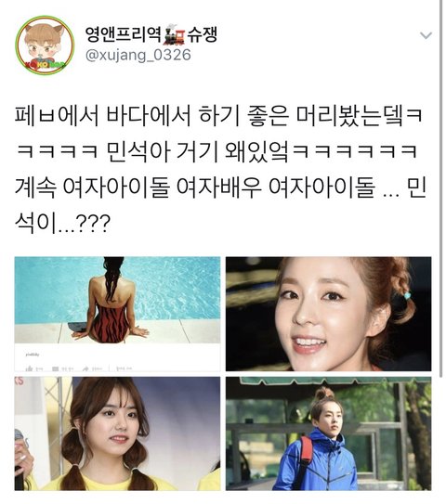Open the cartoon cat-ear profile avatar

coord(45,45)
